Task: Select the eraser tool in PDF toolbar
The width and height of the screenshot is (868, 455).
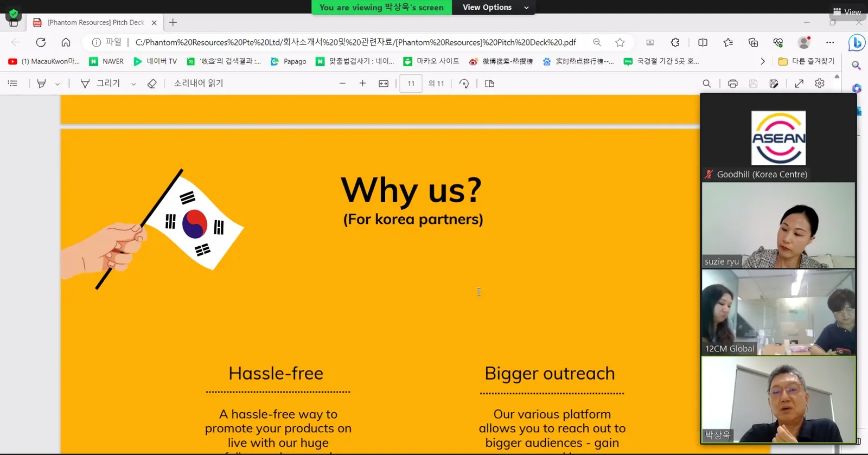Action: (x=152, y=84)
